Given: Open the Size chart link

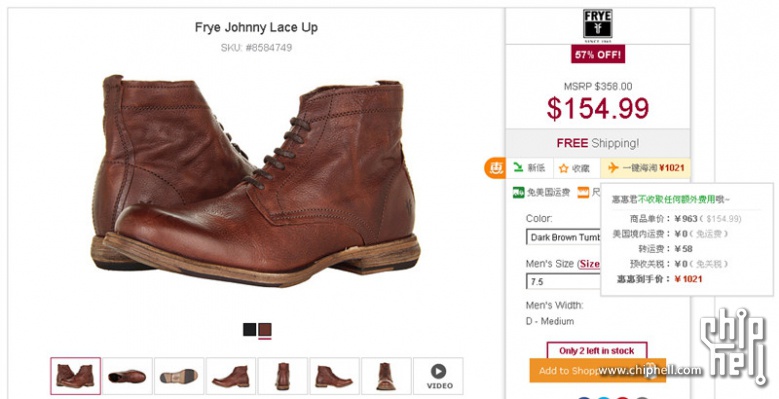Looking at the screenshot, I should [590, 264].
